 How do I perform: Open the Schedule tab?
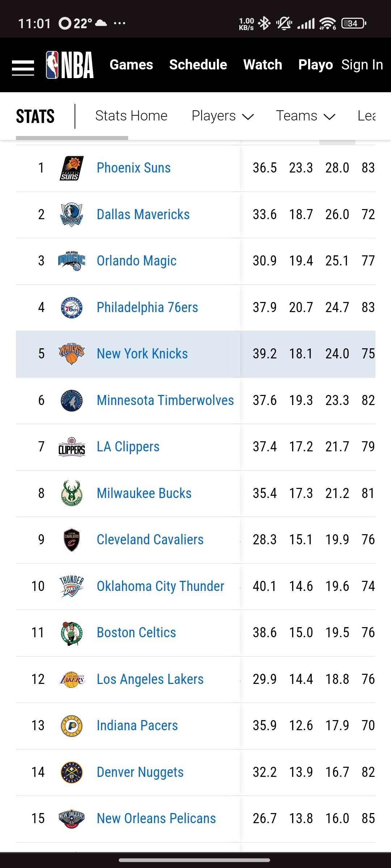(x=198, y=65)
